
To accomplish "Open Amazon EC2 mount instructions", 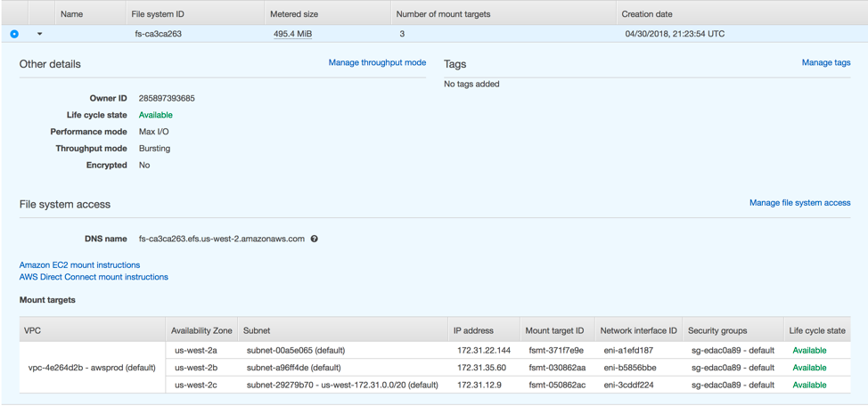I will [x=79, y=265].
